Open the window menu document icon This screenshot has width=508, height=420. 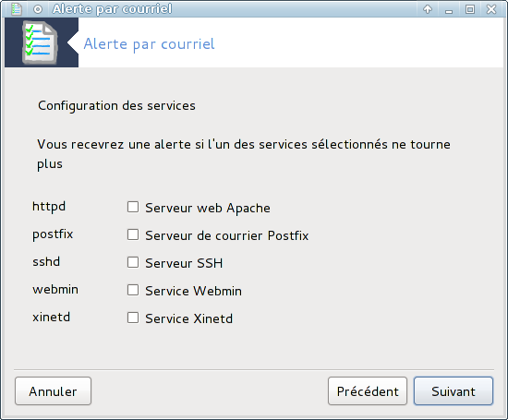click(17, 9)
